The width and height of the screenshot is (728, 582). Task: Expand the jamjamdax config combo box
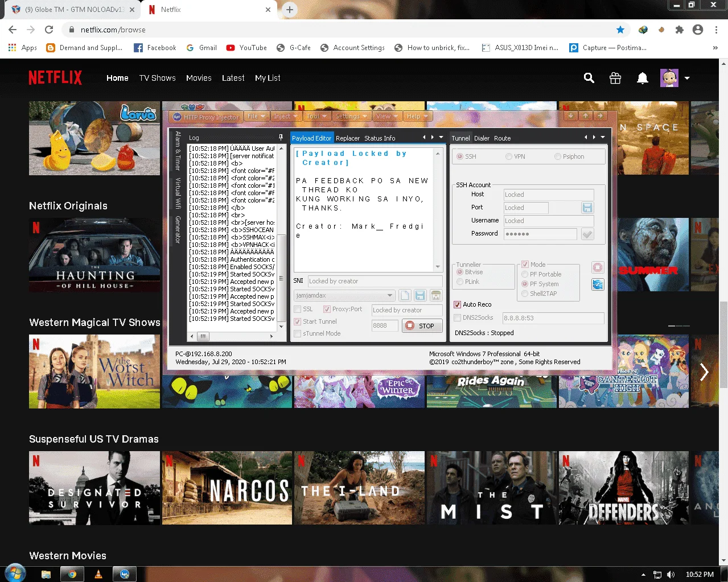390,295
